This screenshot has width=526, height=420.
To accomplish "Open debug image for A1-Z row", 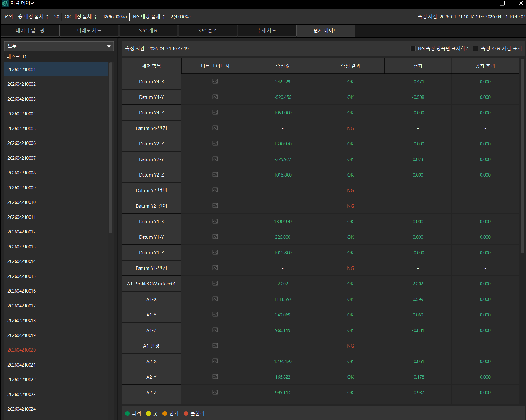I will coord(215,330).
